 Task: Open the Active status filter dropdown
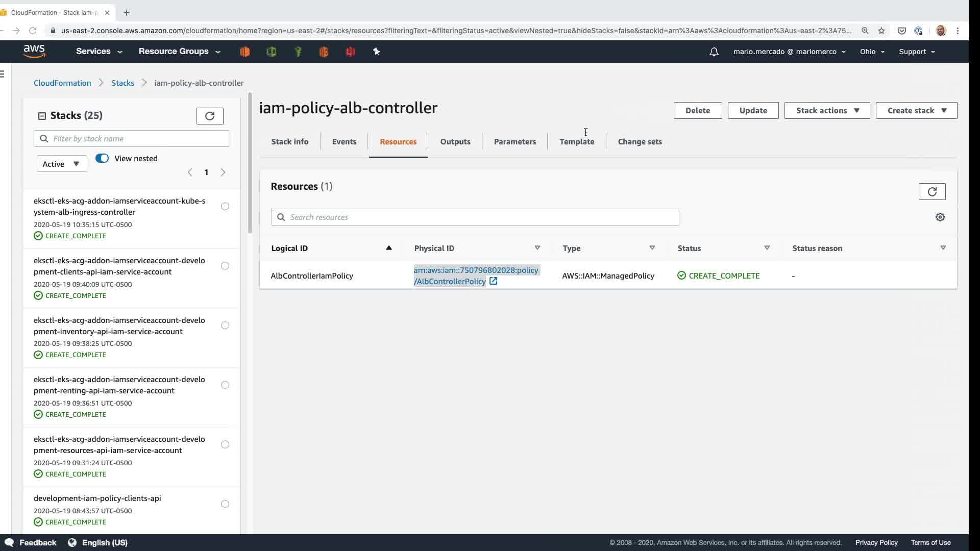[61, 164]
